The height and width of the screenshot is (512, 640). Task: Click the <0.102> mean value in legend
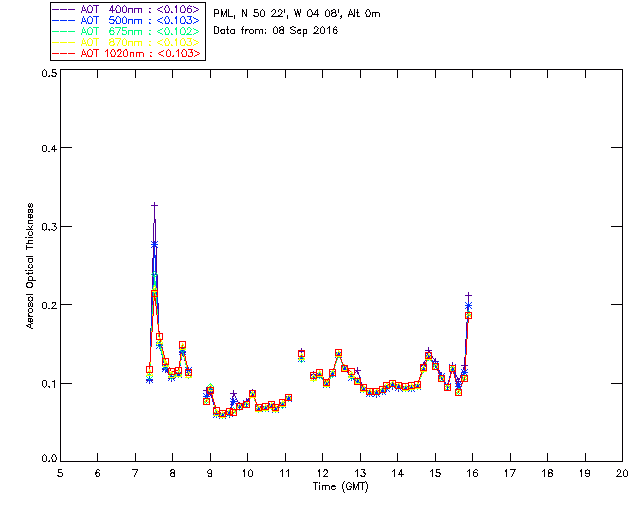[178, 31]
